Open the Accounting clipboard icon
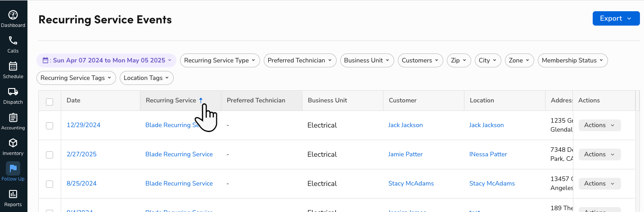This screenshot has width=644, height=212. click(x=13, y=117)
